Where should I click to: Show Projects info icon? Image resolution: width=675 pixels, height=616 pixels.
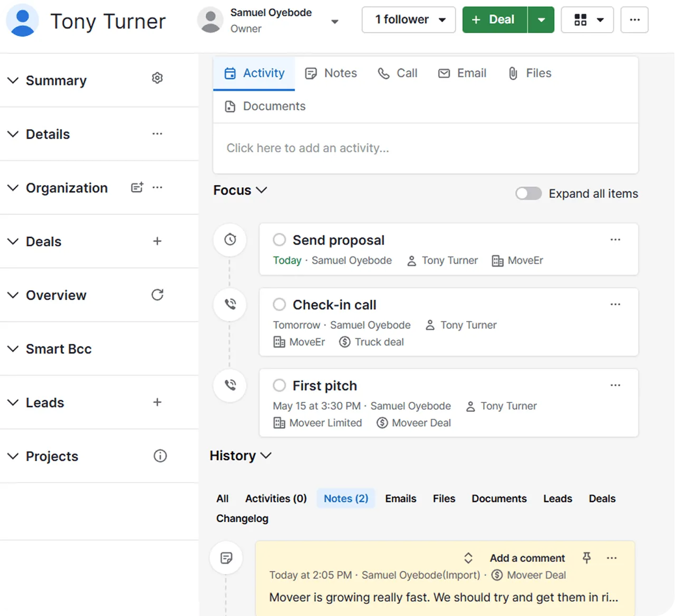160,456
